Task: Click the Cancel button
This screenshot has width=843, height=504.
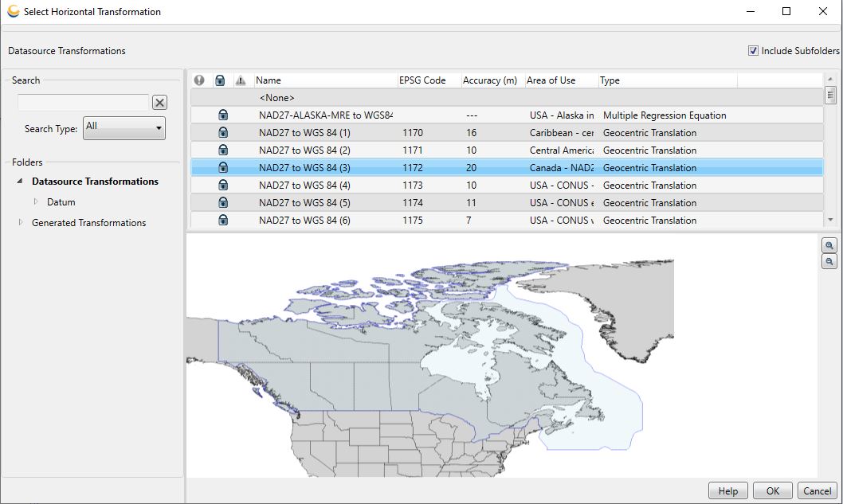Action: 818,490
